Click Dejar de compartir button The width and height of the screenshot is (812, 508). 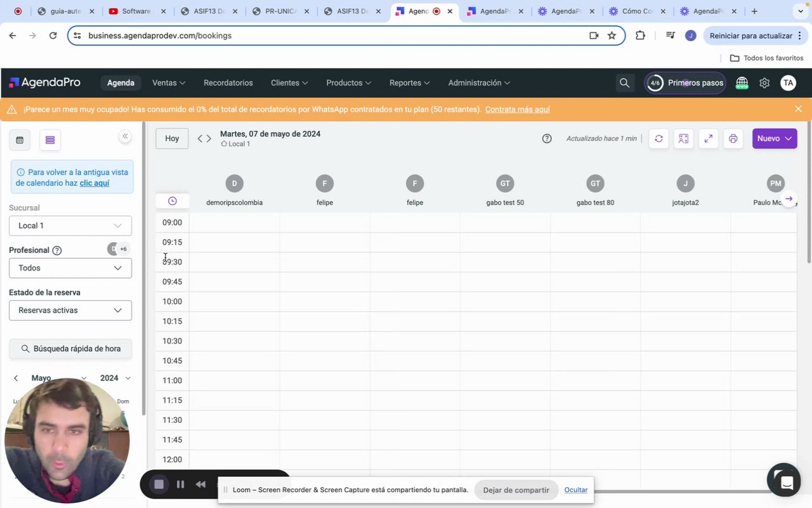pos(516,490)
